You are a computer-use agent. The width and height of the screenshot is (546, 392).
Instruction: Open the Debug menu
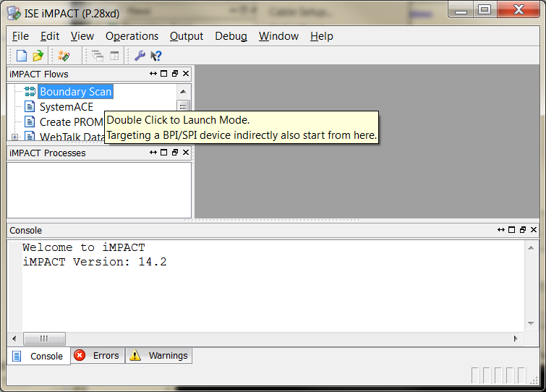[x=231, y=36]
